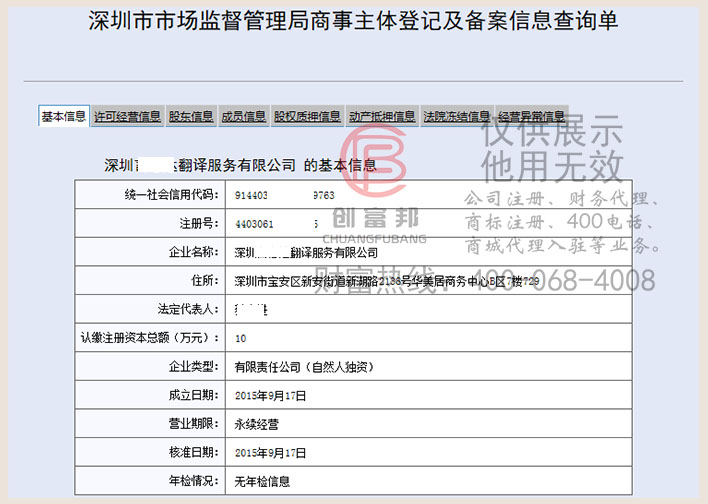Click the 核准日期 value 2015年9月17日
708x504 pixels.
point(270,453)
